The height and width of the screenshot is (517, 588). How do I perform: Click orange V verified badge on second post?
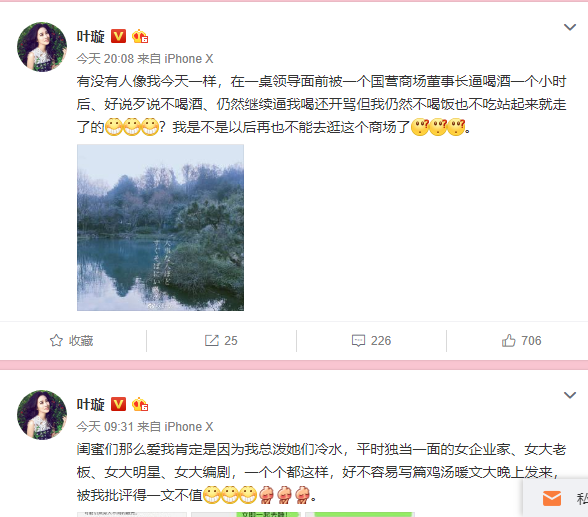tap(118, 405)
